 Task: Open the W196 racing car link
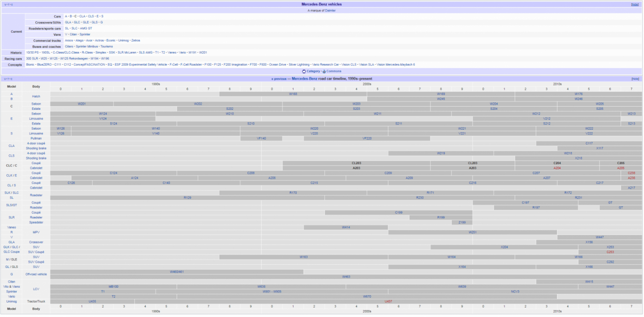(105, 58)
